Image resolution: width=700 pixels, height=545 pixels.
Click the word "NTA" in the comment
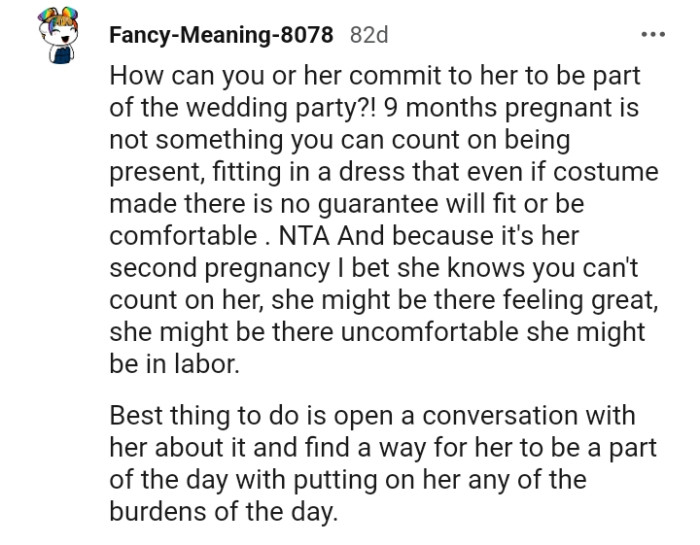[295, 235]
